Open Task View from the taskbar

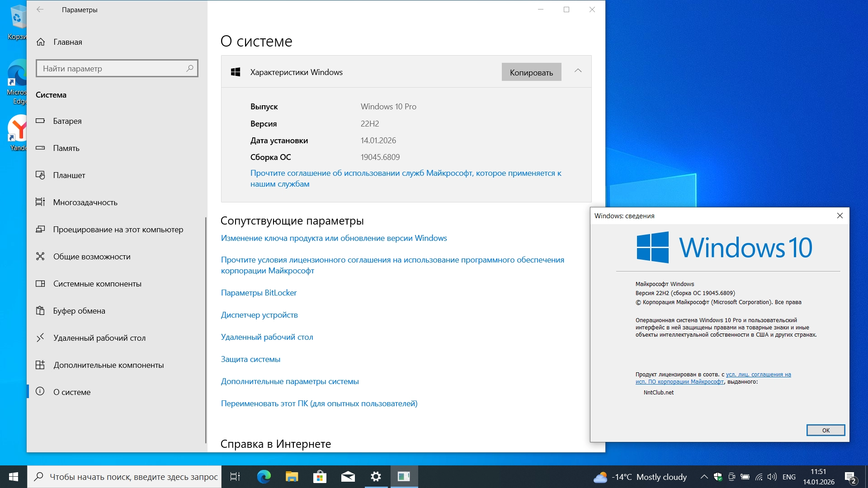click(x=235, y=476)
